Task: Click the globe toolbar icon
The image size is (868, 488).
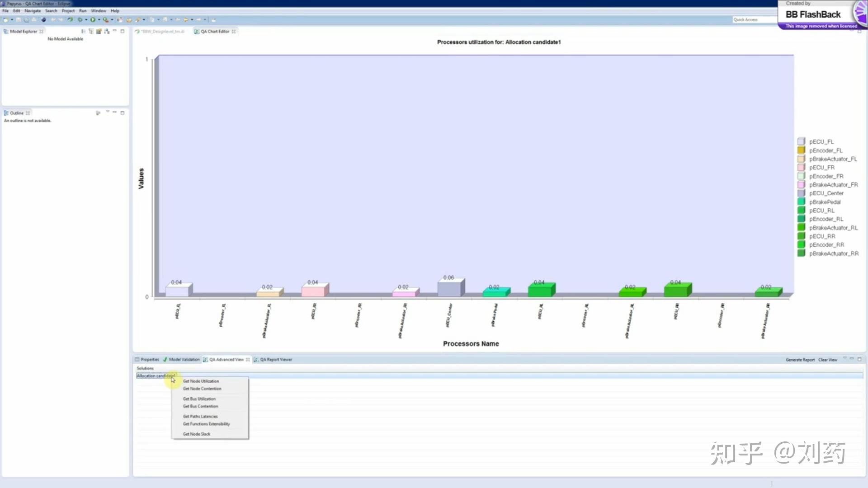Action: 43,20
